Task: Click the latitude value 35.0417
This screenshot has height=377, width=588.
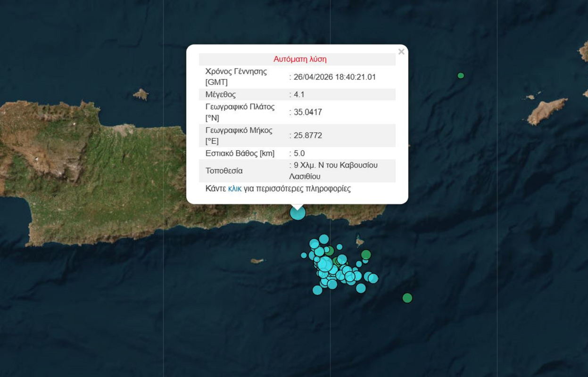Action: [307, 112]
